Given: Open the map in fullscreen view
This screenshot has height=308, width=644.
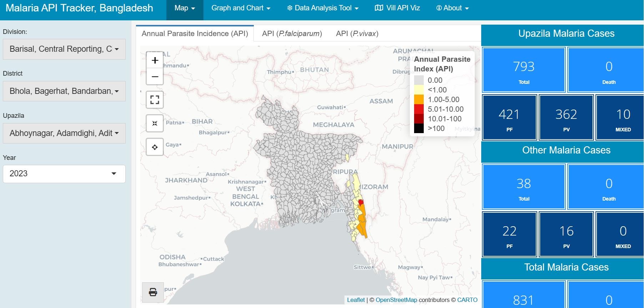Looking at the screenshot, I should [x=155, y=100].
